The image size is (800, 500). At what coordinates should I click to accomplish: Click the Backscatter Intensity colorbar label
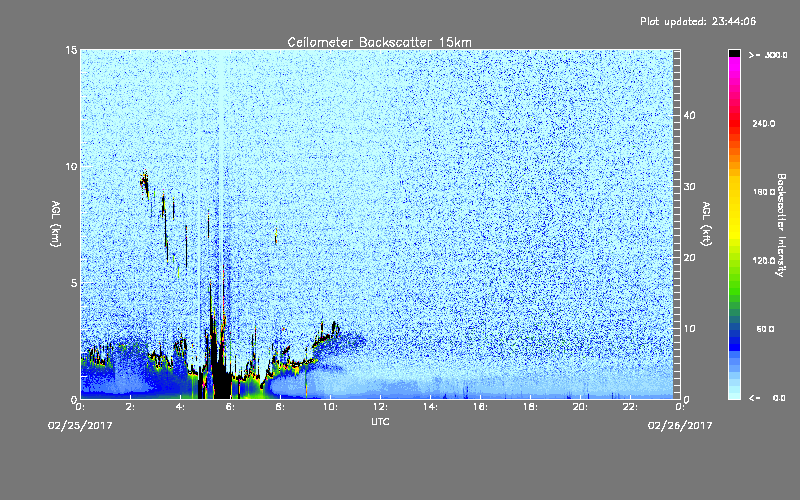pyautogui.click(x=781, y=225)
